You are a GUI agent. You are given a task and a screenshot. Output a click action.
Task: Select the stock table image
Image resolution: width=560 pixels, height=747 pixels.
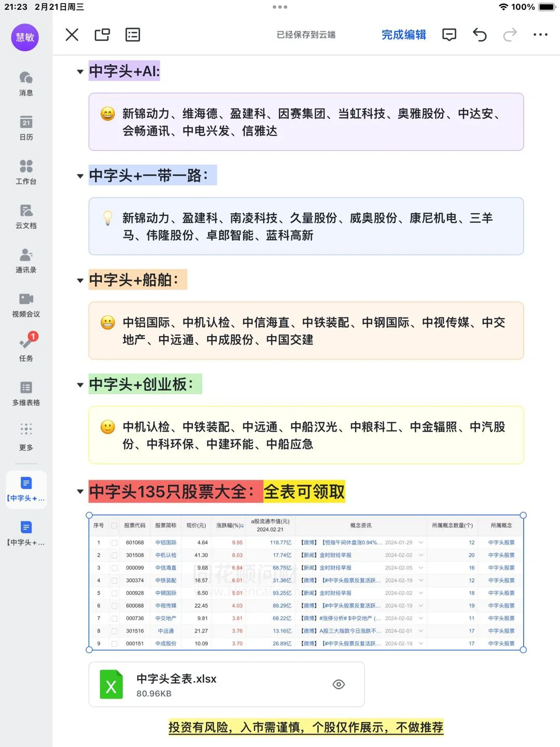pos(306,583)
